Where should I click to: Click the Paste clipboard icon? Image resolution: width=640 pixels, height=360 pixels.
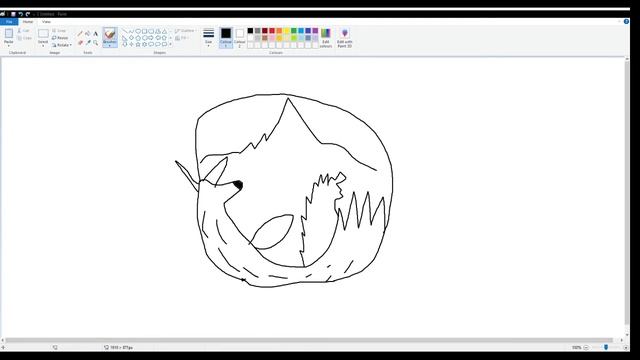pos(9,33)
